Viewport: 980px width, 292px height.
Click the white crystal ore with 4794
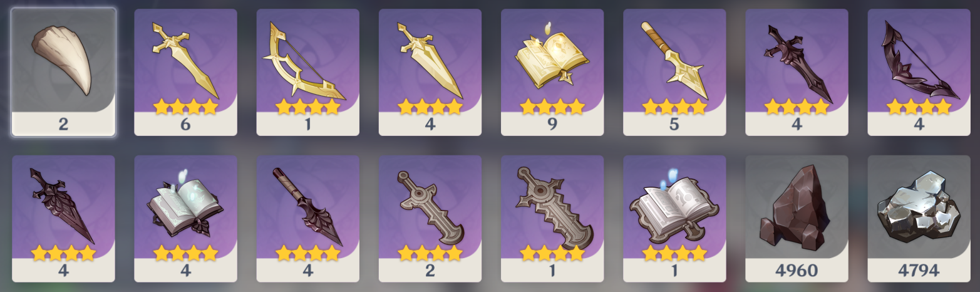(919, 219)
